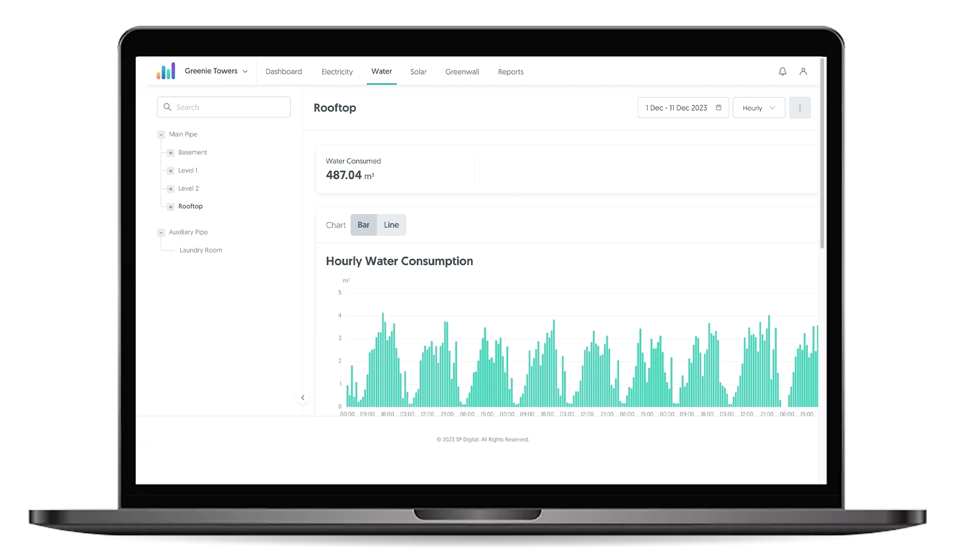Click the collapse sidebar arrow icon
The width and height of the screenshot is (964, 560).
pyautogui.click(x=304, y=397)
